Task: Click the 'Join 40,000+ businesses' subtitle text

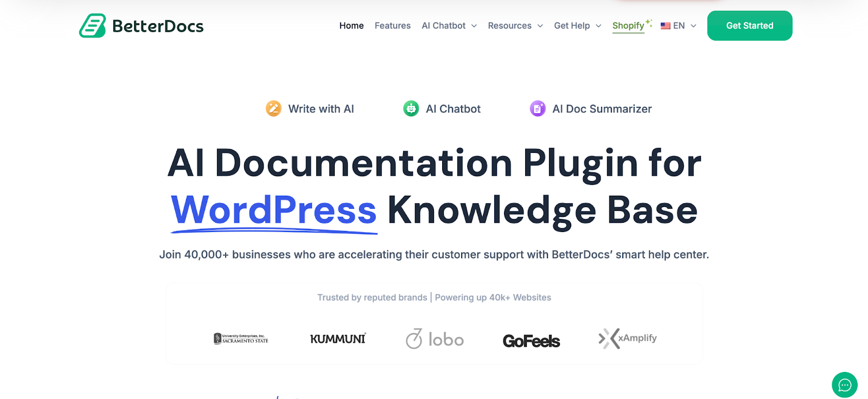Action: (434, 254)
